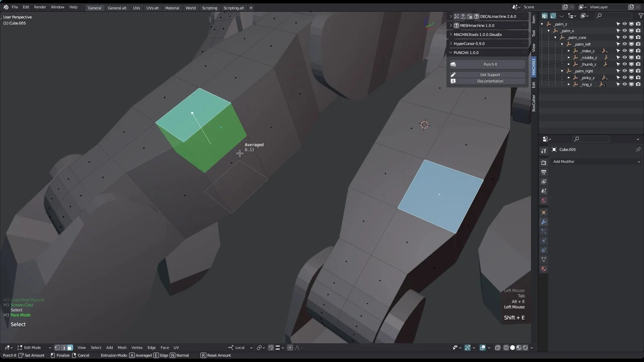Image resolution: width=644 pixels, height=362 pixels.
Task: Switch to the Scripting workspace tab
Action: click(x=210, y=8)
